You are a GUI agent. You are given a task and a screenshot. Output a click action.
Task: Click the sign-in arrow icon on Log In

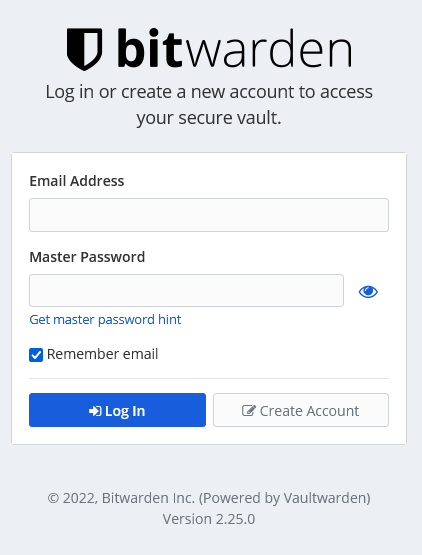pyautogui.click(x=95, y=411)
